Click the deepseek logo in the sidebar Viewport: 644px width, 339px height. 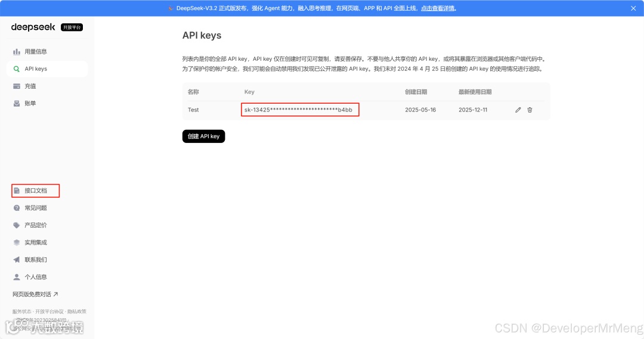pyautogui.click(x=33, y=27)
